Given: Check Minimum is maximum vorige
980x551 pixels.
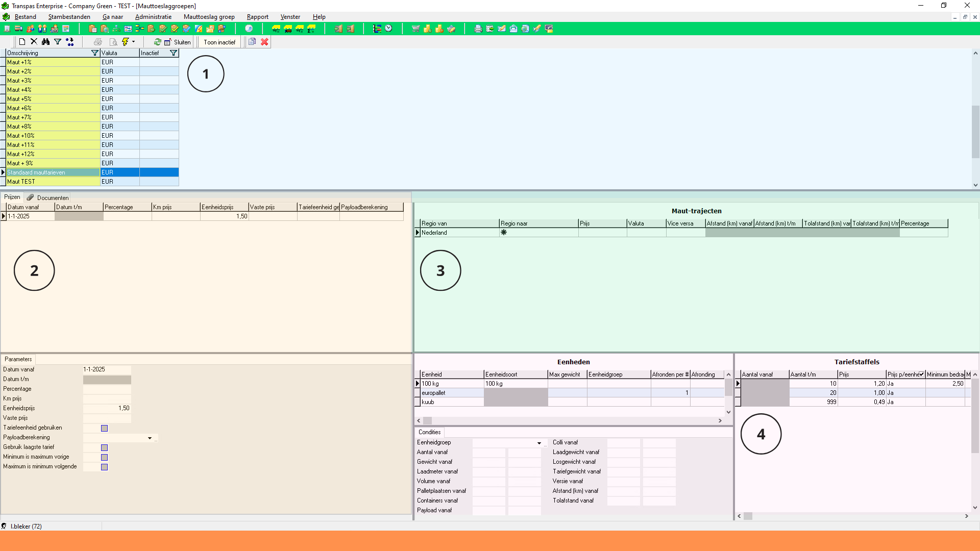Looking at the screenshot, I should [104, 457].
